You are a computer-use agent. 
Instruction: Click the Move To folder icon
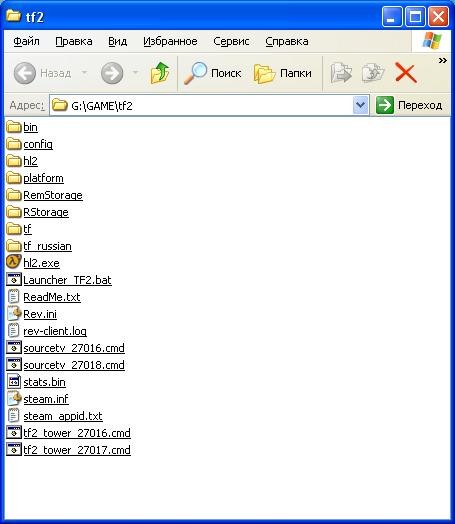(341, 73)
